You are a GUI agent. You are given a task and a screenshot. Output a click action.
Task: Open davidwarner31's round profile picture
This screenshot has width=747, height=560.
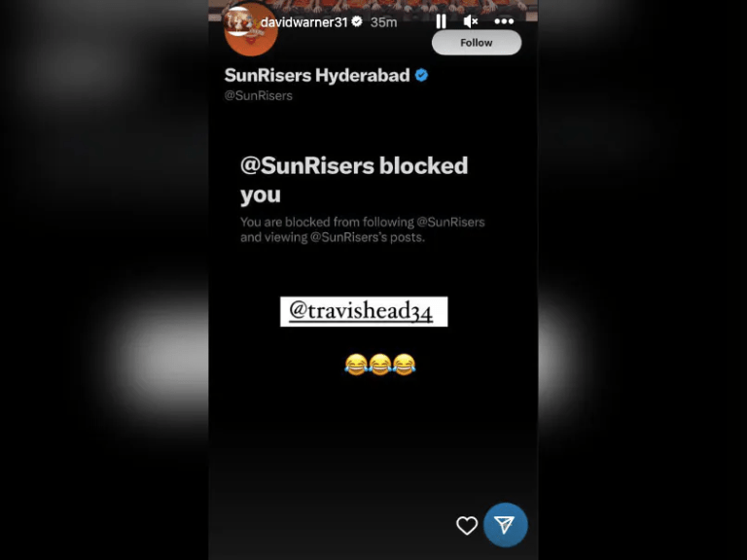251,29
